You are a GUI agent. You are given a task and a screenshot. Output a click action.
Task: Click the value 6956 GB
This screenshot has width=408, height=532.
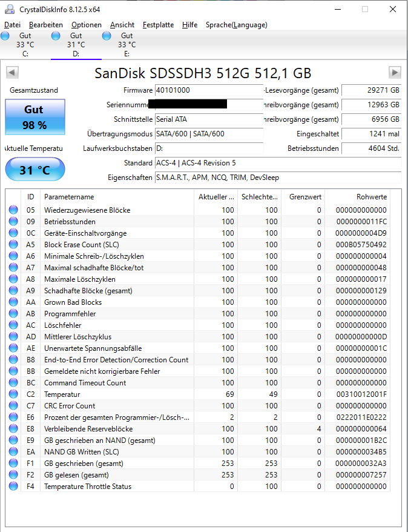[x=372, y=119]
